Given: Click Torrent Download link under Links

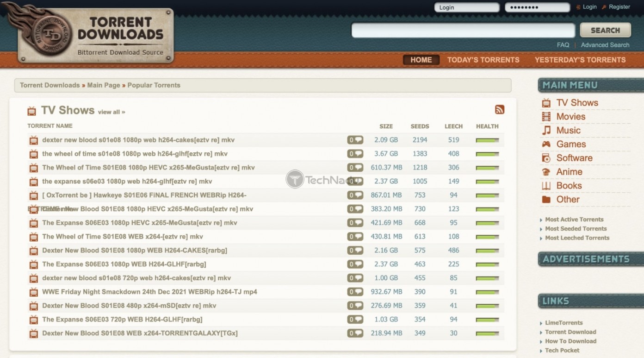Looking at the screenshot, I should tap(570, 332).
